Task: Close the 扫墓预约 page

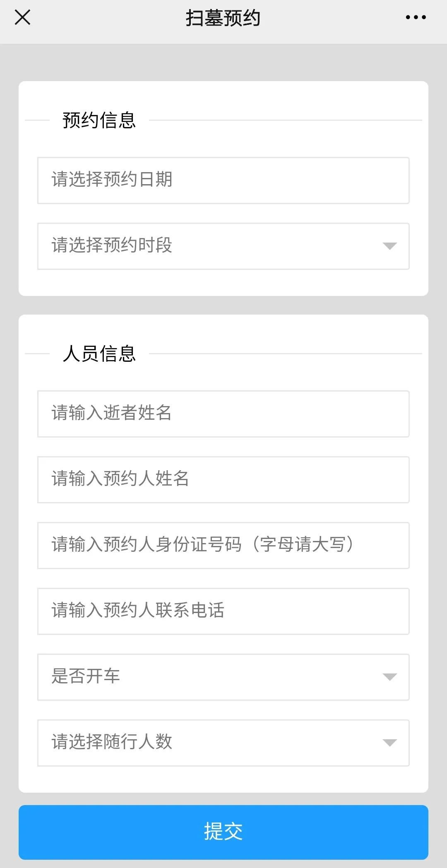Action: click(x=22, y=17)
